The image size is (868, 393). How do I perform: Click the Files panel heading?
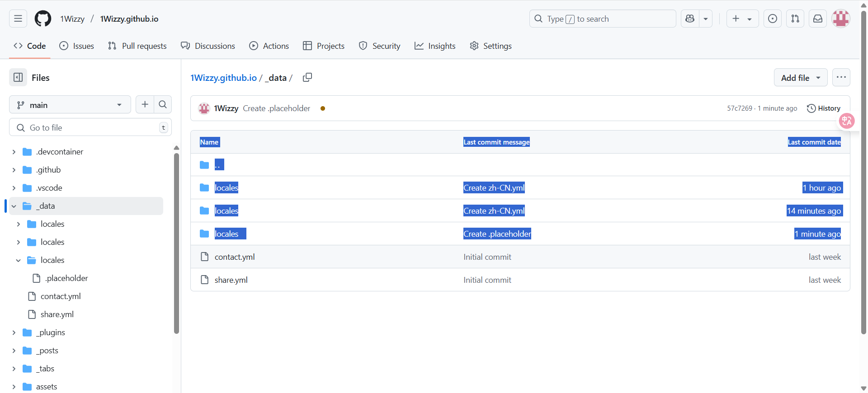point(41,78)
